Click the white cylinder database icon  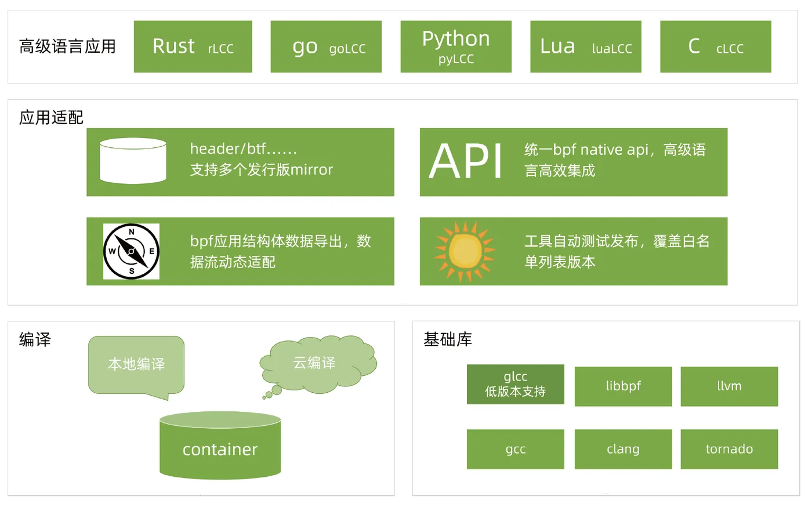click(x=133, y=161)
